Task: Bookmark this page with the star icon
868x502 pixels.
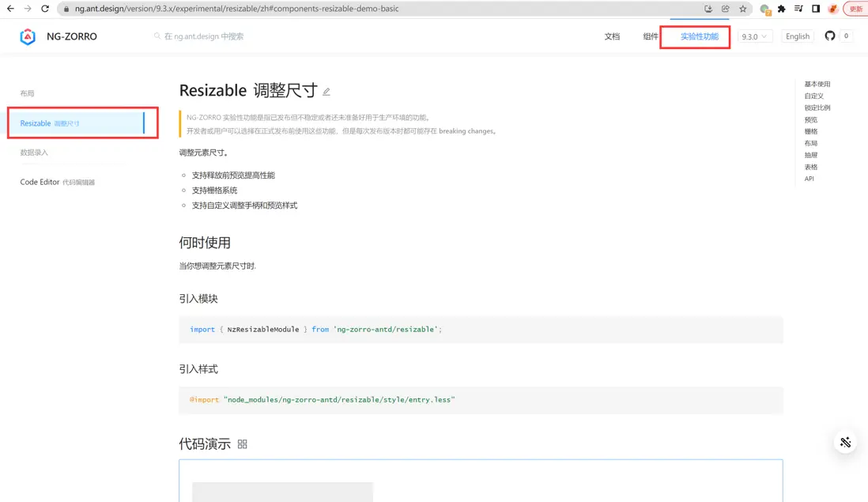Action: pos(743,9)
